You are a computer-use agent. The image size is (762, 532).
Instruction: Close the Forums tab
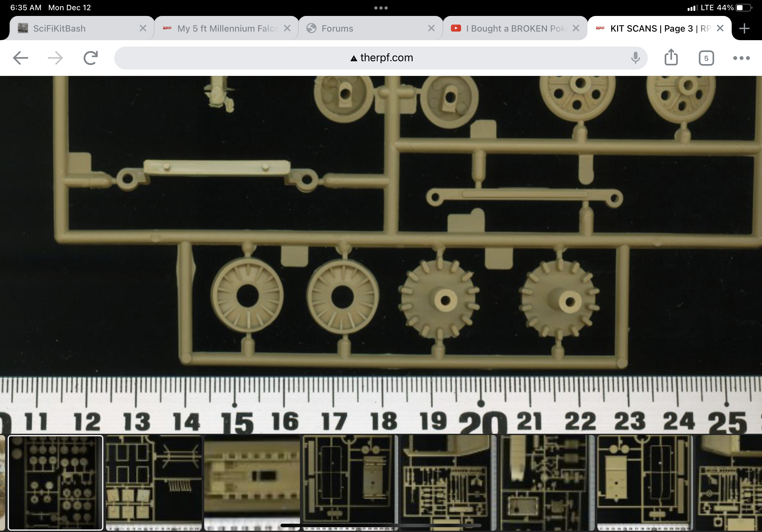coord(431,28)
